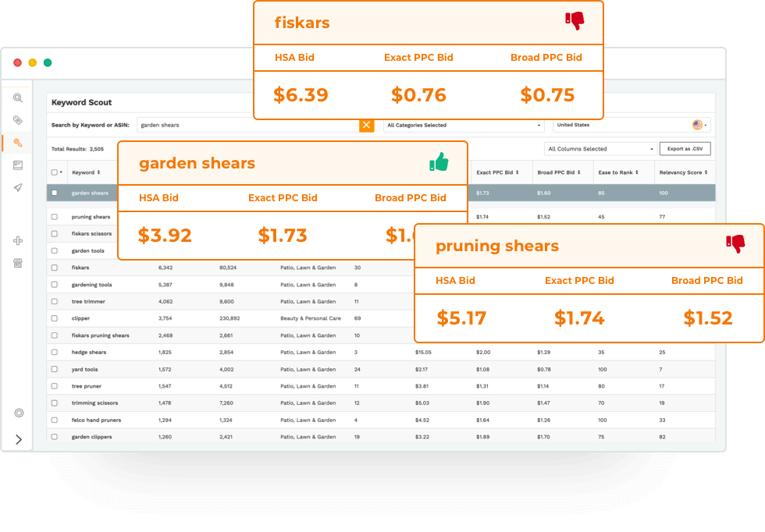Screen dimensions: 765x532
Task: Check the garden tools row checkbox
Action: click(54, 250)
